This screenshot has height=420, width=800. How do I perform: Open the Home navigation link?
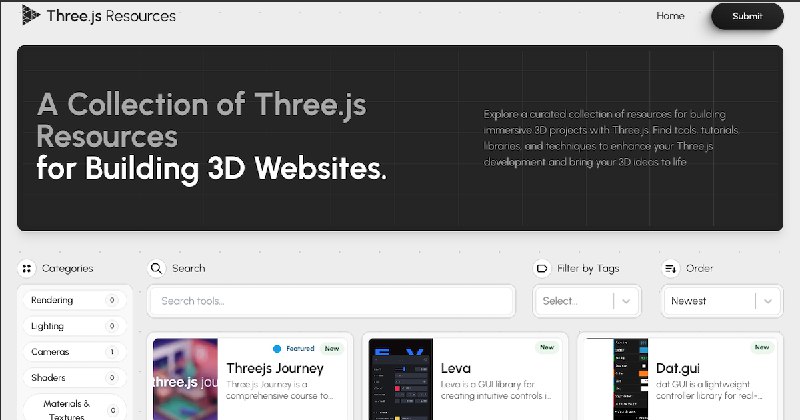pyautogui.click(x=670, y=16)
